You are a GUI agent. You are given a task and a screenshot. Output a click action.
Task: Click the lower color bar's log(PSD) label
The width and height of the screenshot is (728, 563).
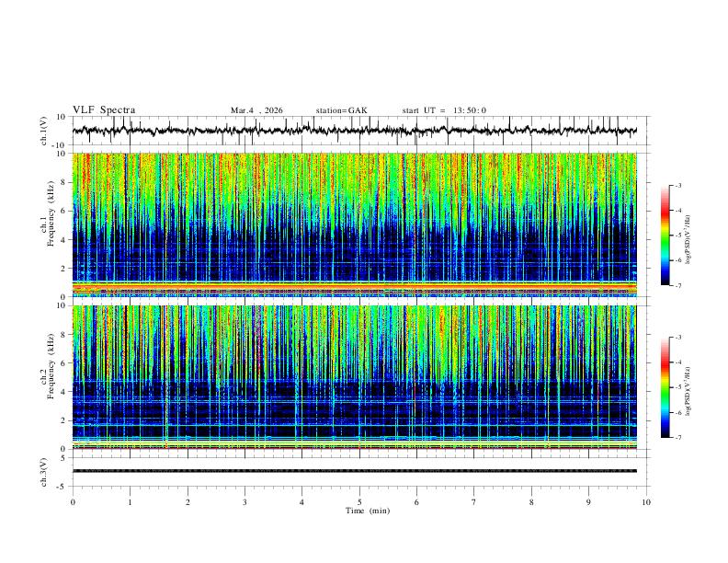pos(688,392)
